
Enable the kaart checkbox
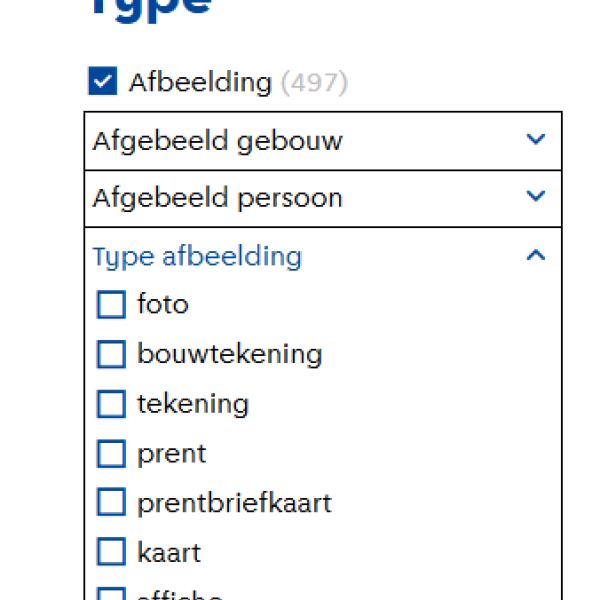pos(111,552)
